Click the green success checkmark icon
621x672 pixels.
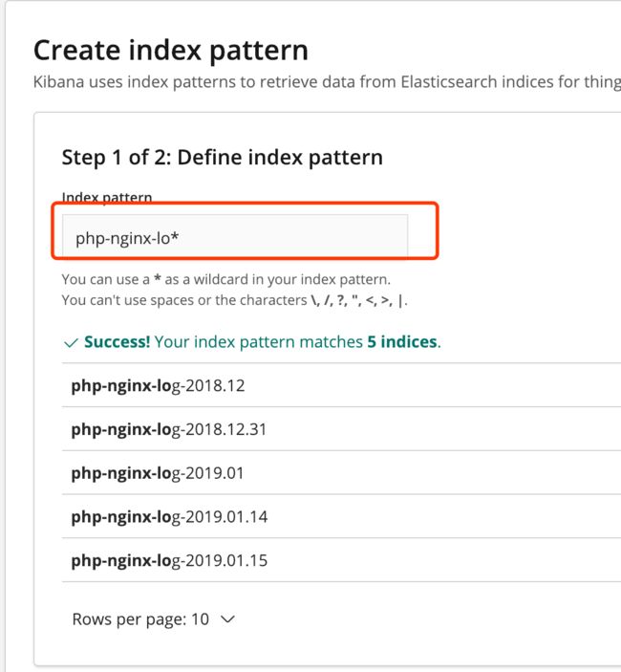coord(71,342)
